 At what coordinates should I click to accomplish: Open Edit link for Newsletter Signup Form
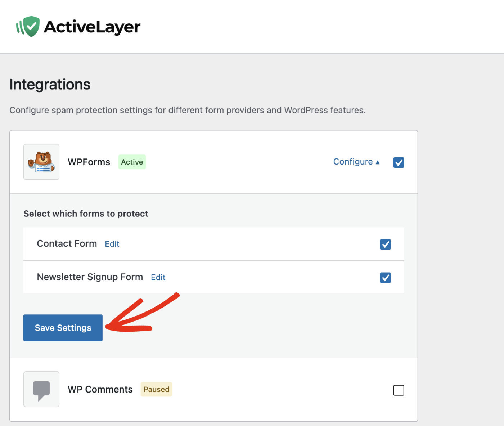(158, 277)
